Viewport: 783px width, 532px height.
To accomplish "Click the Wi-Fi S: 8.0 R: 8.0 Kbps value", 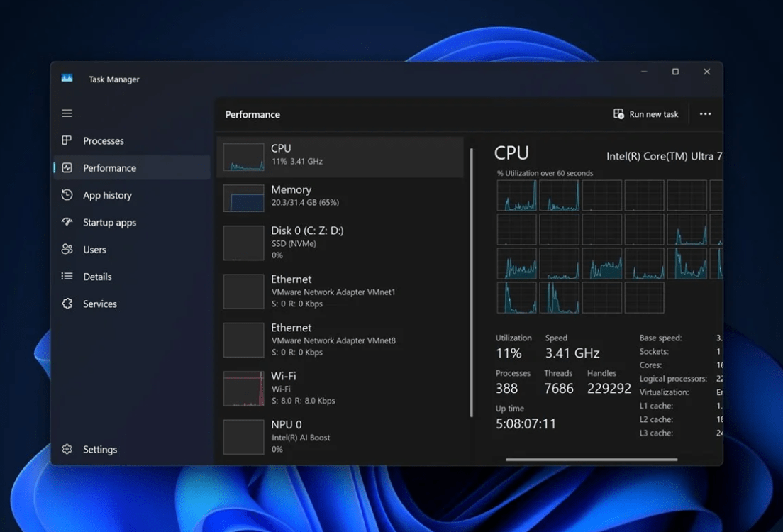I will click(303, 401).
